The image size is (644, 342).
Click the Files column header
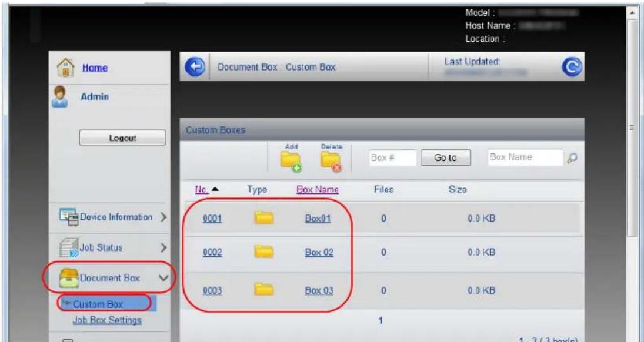tap(383, 189)
